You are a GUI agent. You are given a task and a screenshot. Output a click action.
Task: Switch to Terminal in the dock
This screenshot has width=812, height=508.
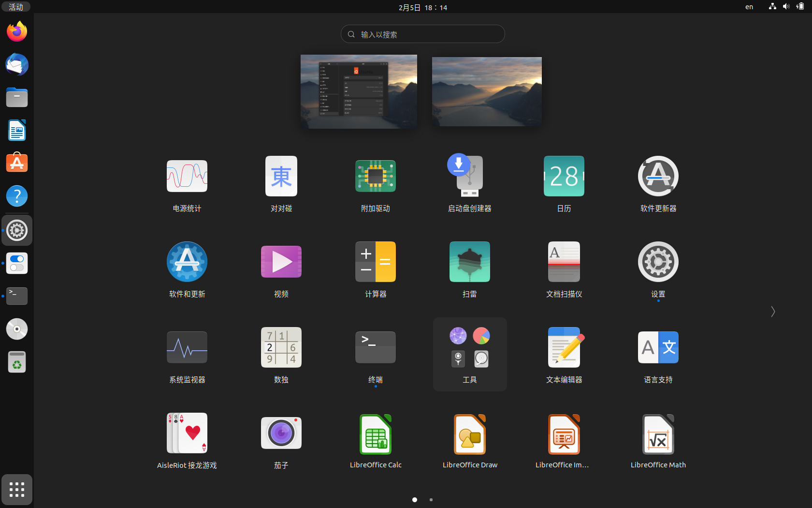pos(17,296)
